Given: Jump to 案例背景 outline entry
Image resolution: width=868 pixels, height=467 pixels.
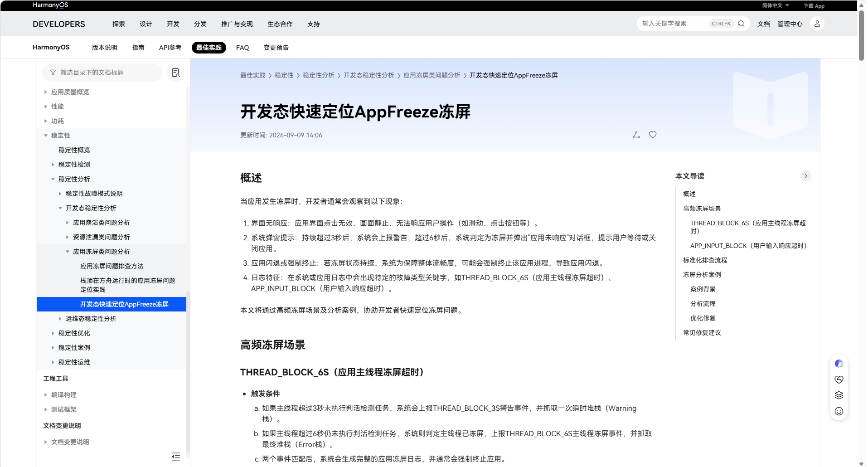Looking at the screenshot, I should pyautogui.click(x=703, y=289).
